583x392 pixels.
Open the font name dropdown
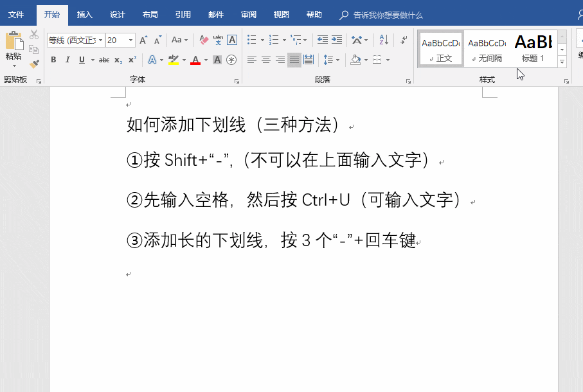click(100, 40)
